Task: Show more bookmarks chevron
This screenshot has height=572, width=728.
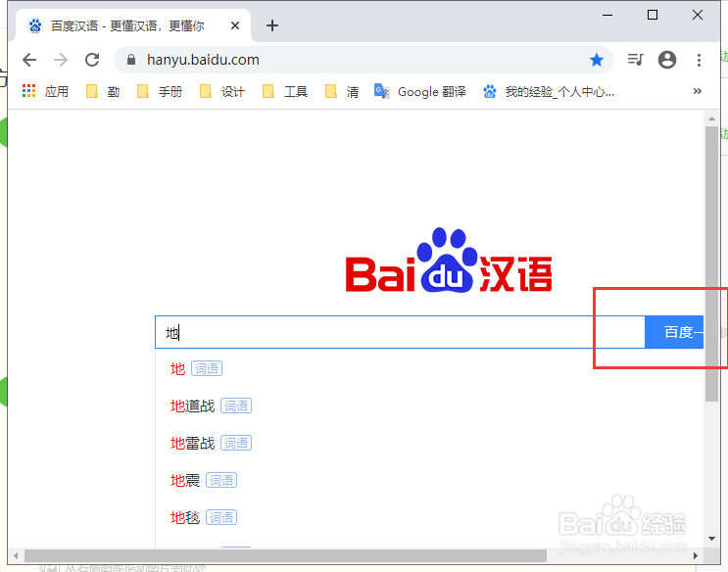Action: click(697, 91)
